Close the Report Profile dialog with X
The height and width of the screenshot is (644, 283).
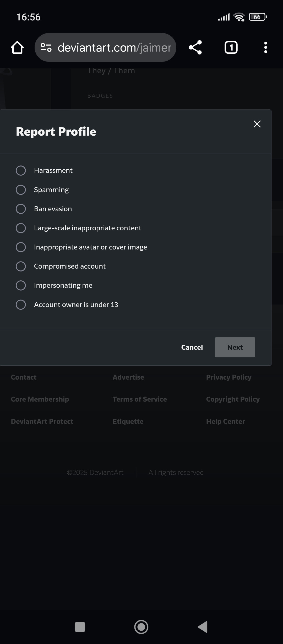[257, 124]
